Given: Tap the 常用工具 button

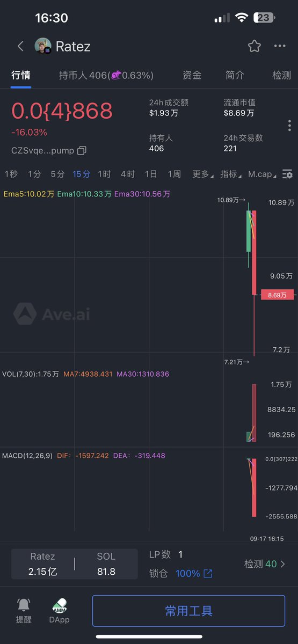Looking at the screenshot, I should pos(188,611).
